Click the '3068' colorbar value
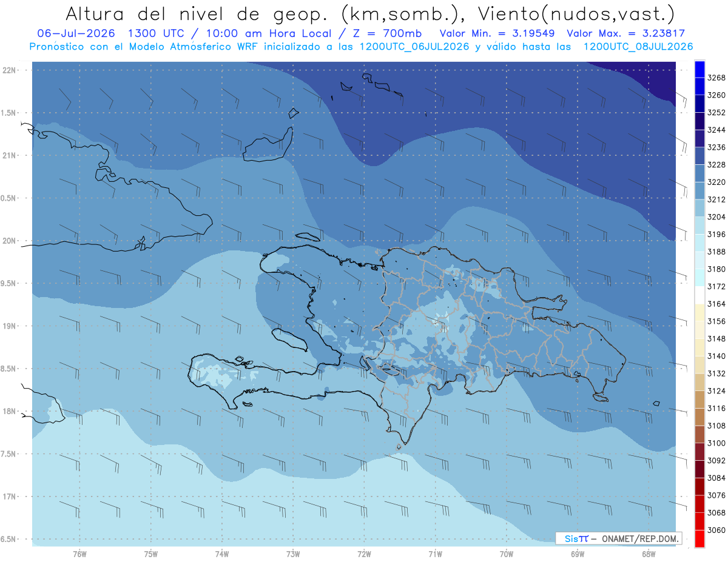This screenshot has width=728, height=562. tap(716, 513)
